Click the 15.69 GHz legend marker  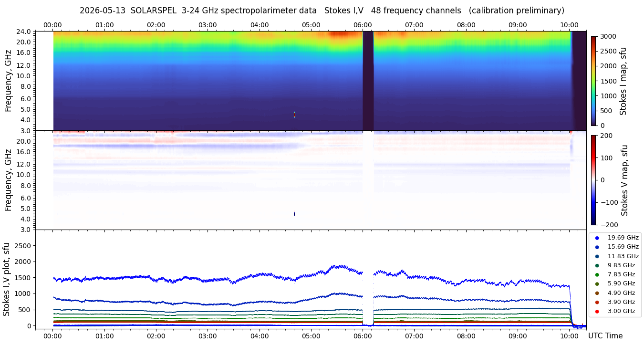pyautogui.click(x=597, y=247)
